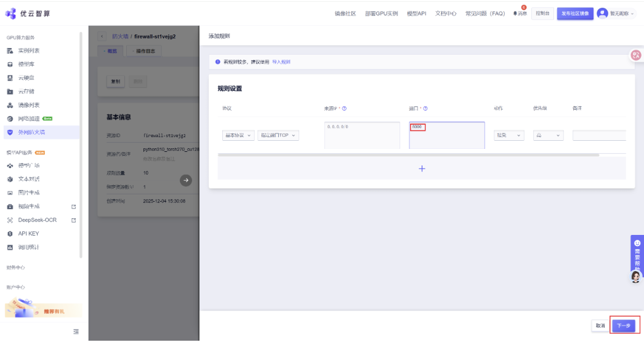Open 模型API in the top navigation
Viewport: 644px width, 353px height.
(416, 14)
